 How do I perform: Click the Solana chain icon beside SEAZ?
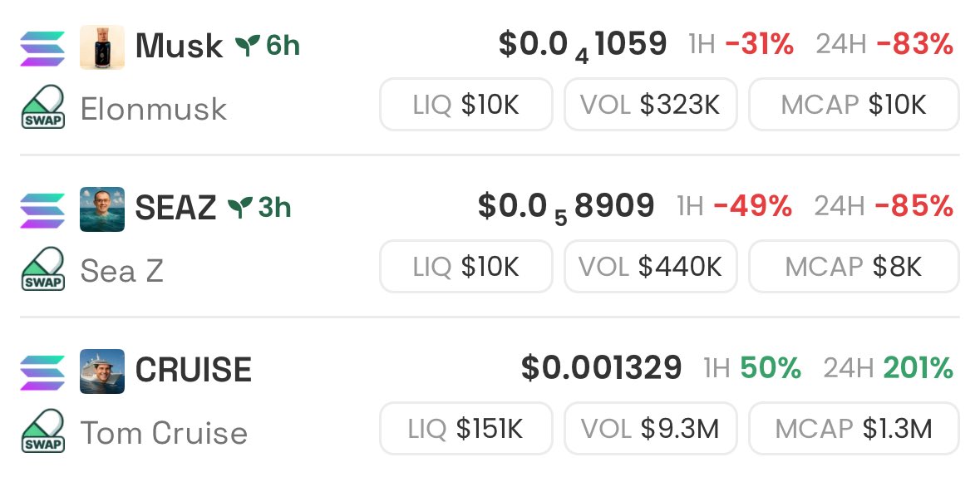click(42, 210)
